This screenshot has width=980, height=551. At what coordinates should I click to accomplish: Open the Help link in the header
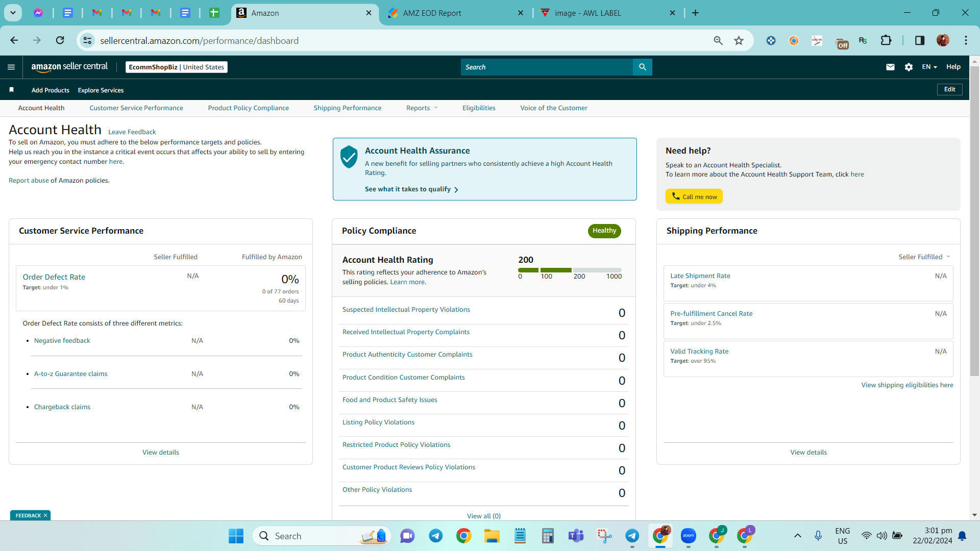tap(953, 67)
